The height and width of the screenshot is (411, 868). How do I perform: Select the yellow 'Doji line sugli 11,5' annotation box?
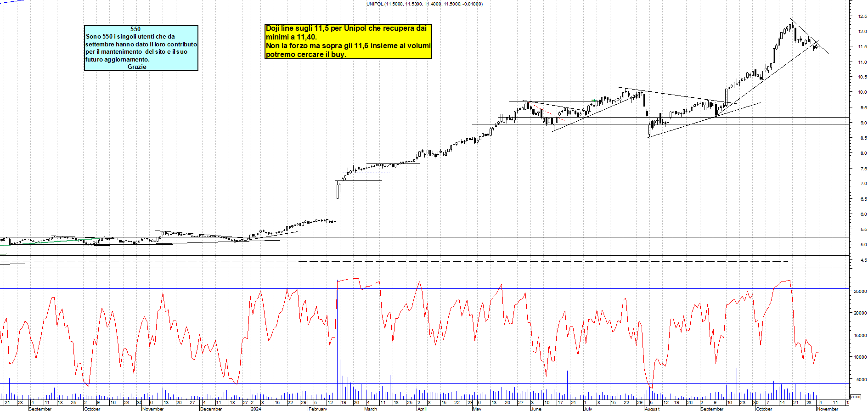coord(349,41)
